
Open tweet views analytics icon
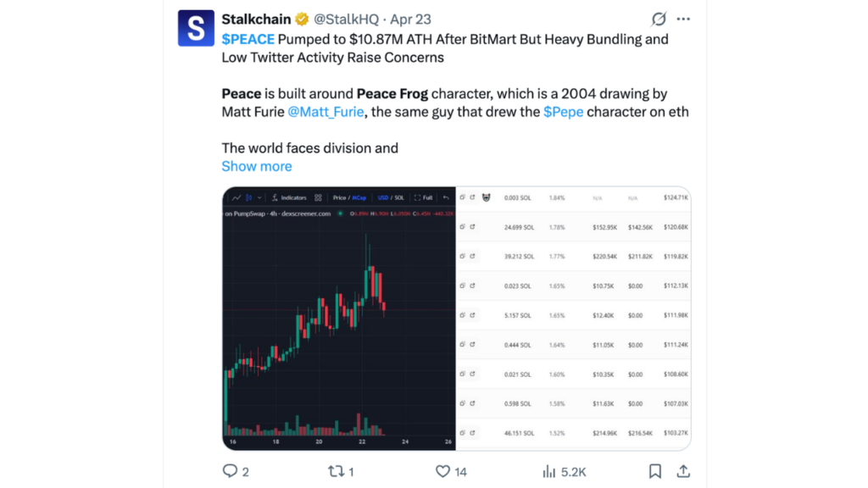pyautogui.click(x=549, y=471)
